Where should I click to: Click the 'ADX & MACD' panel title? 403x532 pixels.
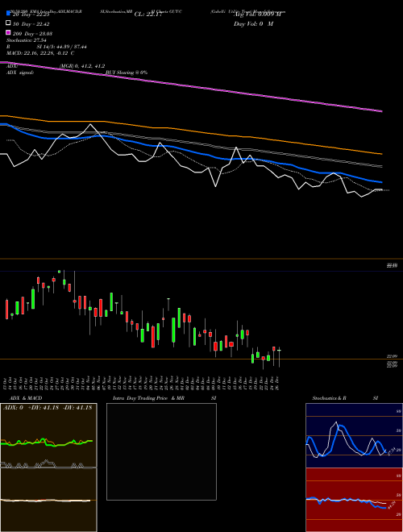click(26, 398)
